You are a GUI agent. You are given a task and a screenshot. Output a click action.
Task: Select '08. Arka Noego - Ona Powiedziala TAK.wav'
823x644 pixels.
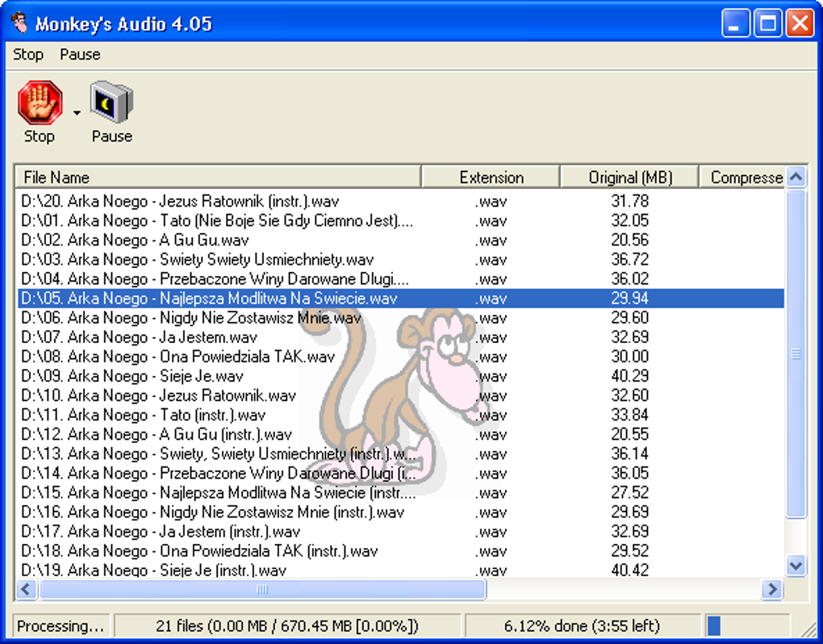pyautogui.click(x=401, y=357)
